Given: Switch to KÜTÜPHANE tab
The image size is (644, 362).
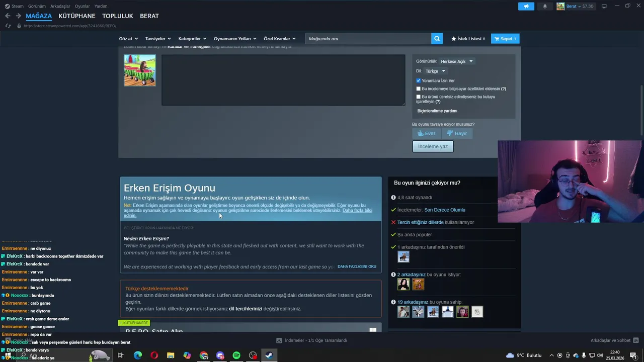Looking at the screenshot, I should [77, 16].
